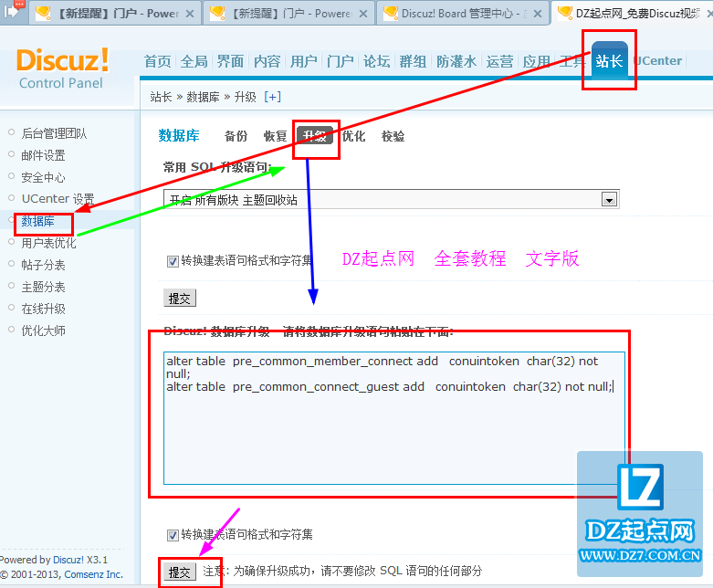Open 优化大师 in sidebar
Image resolution: width=713 pixels, height=588 pixels.
tap(43, 331)
